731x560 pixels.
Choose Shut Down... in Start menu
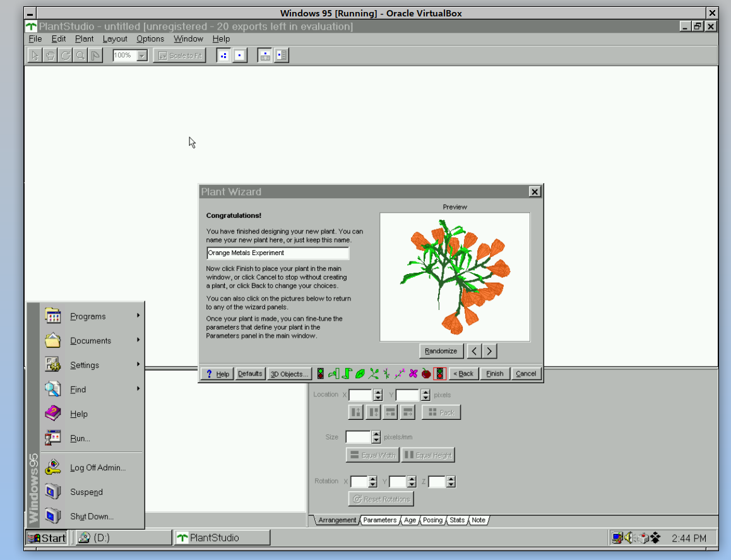point(92,516)
